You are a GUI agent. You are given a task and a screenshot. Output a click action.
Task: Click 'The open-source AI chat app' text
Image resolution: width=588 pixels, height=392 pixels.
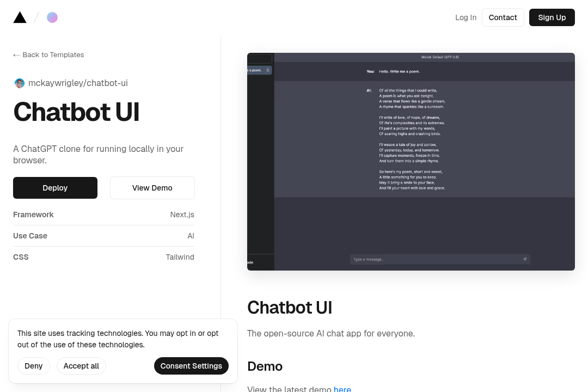pyautogui.click(x=331, y=334)
